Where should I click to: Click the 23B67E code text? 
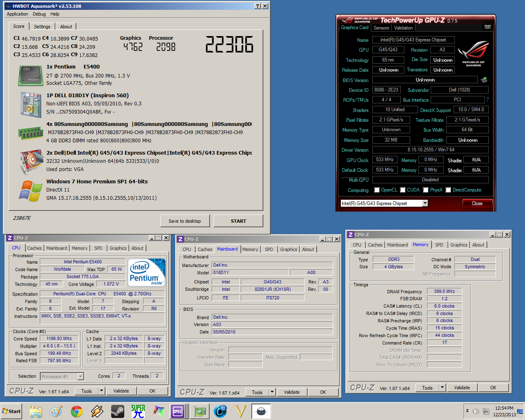pos(22,218)
